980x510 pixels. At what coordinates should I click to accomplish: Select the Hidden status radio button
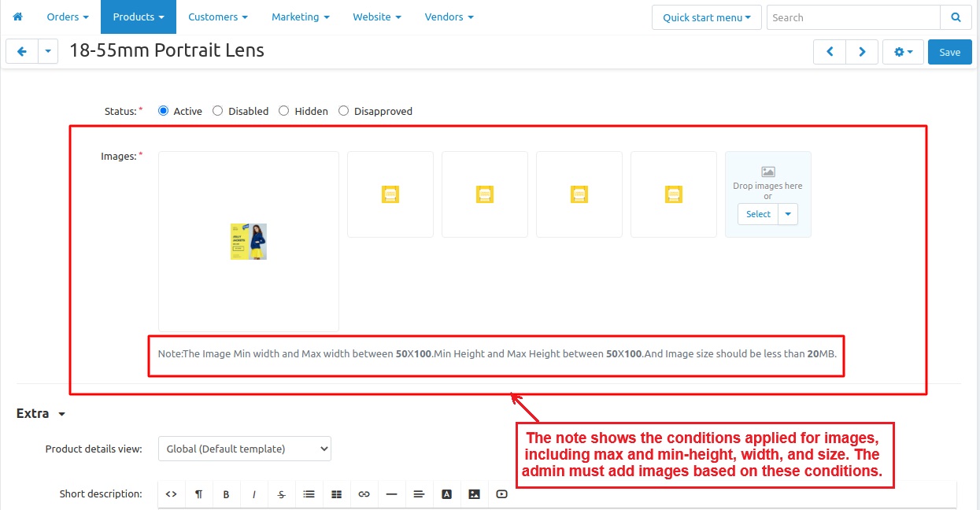284,111
